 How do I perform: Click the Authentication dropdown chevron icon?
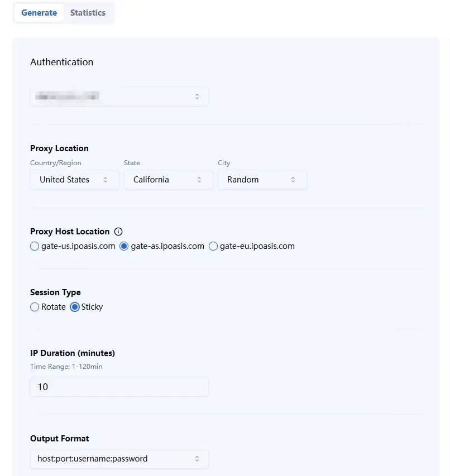pyautogui.click(x=197, y=97)
